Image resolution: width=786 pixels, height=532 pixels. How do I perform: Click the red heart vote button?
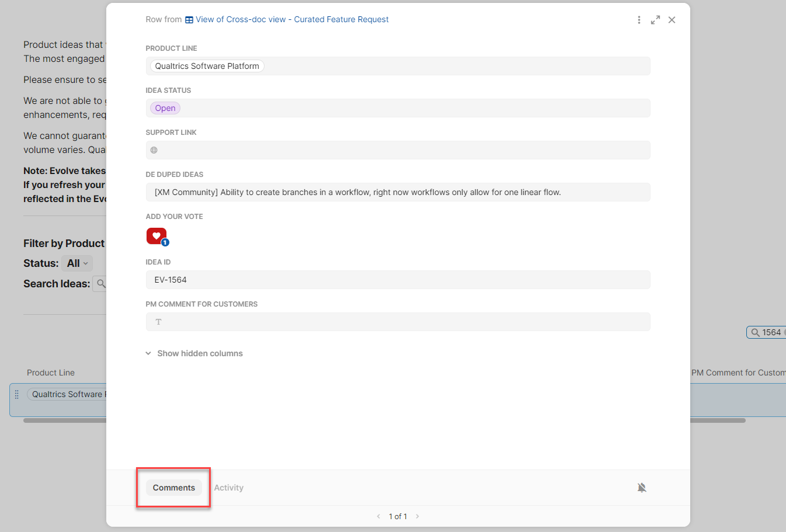pyautogui.click(x=156, y=236)
